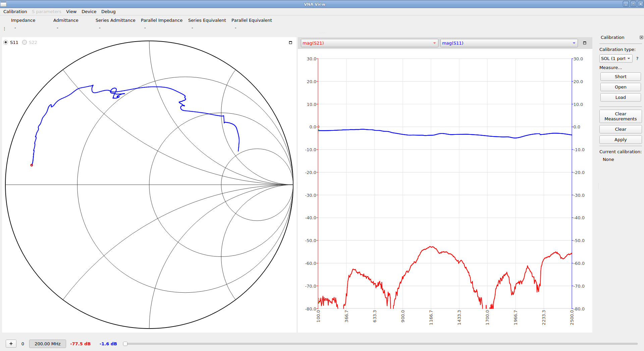
Task: Click the marker index 0 label
Action: coord(23,344)
